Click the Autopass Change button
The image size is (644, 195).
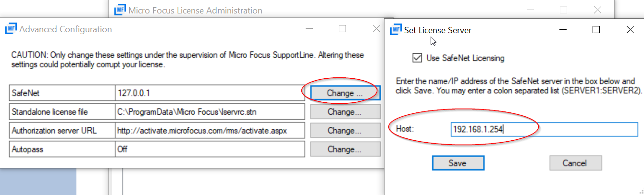point(345,149)
